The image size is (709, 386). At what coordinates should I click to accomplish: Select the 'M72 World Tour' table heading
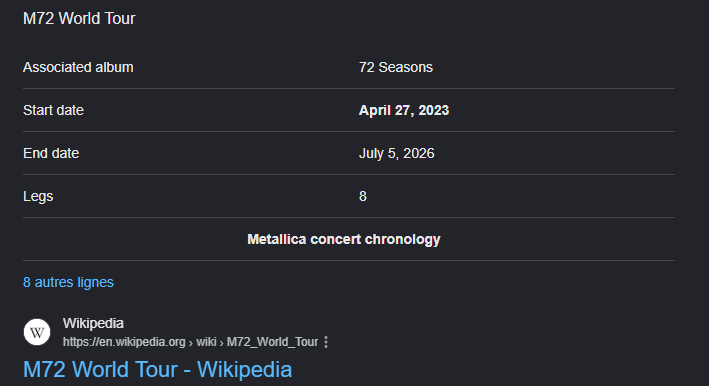(x=79, y=19)
